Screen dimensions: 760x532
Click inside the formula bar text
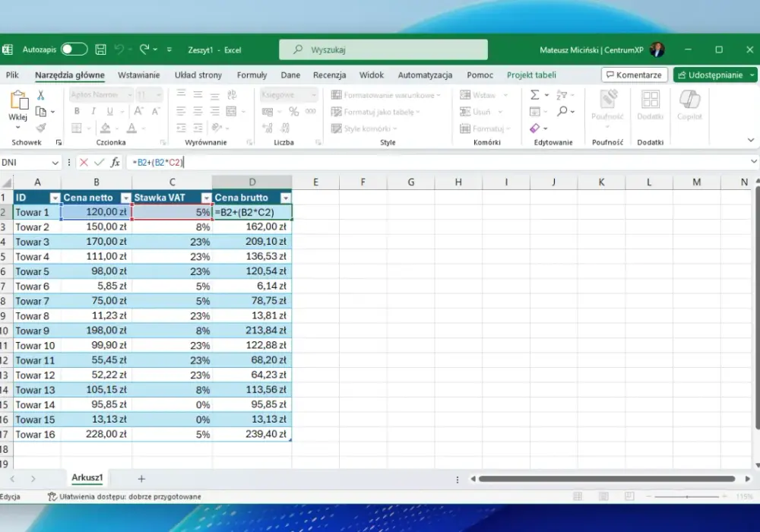click(158, 163)
